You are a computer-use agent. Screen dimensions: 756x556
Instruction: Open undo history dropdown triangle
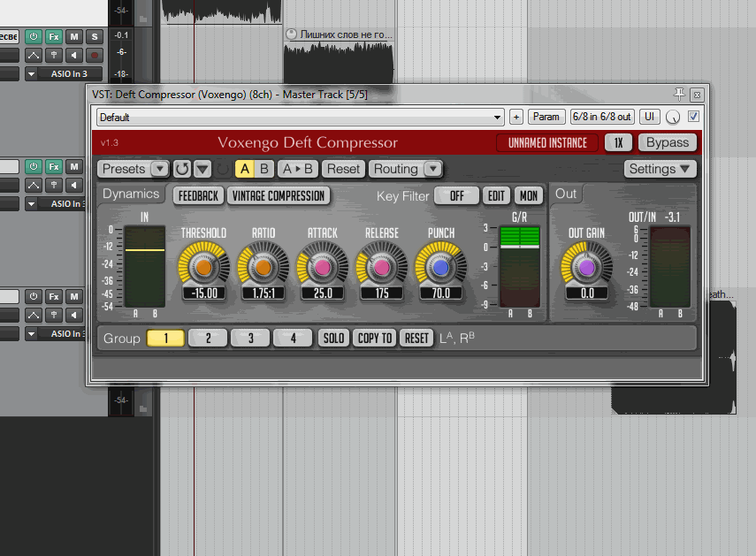(x=202, y=169)
